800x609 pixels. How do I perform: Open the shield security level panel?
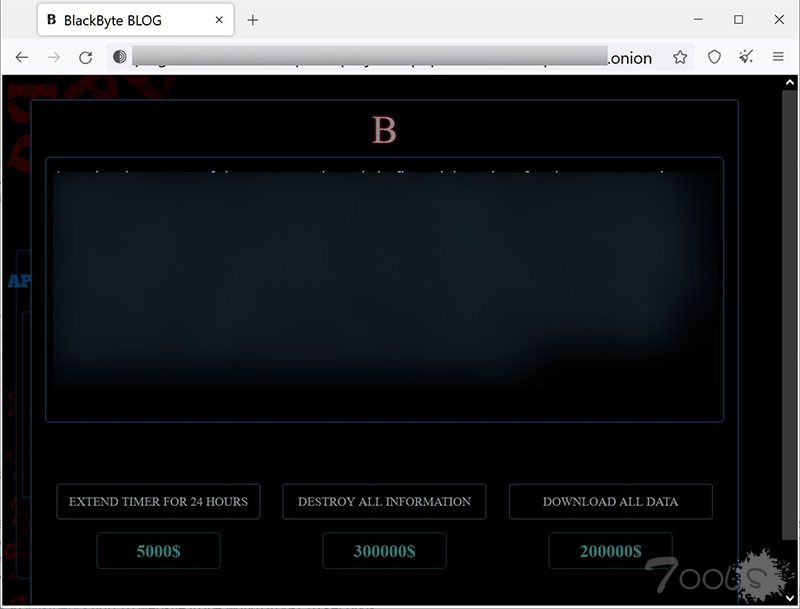(714, 58)
